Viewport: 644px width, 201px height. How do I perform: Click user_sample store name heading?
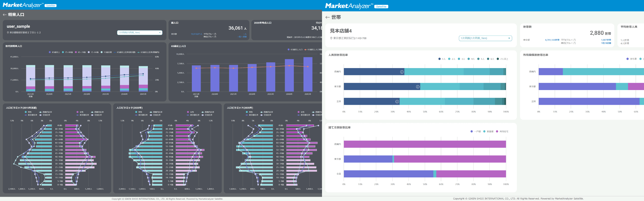pos(18,27)
